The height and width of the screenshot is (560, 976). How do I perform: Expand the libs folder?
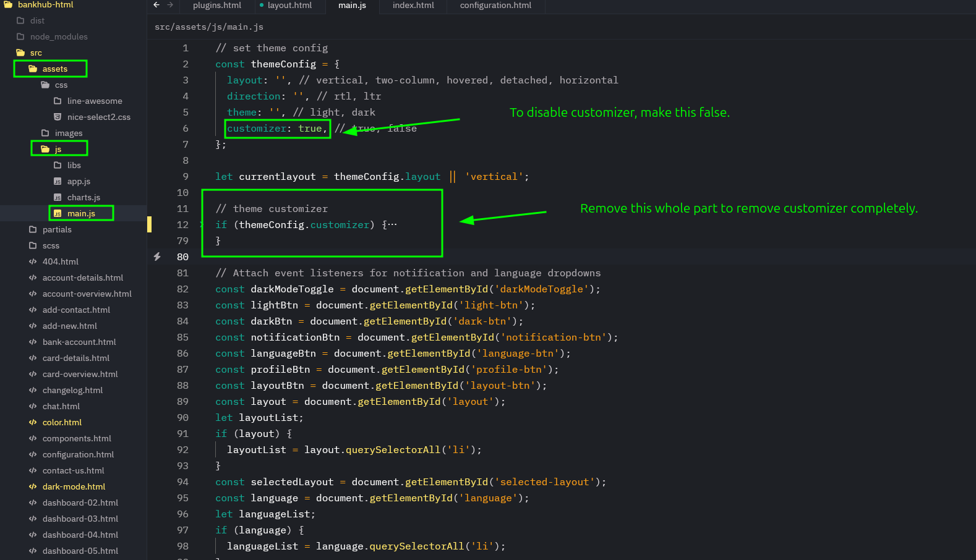click(74, 165)
